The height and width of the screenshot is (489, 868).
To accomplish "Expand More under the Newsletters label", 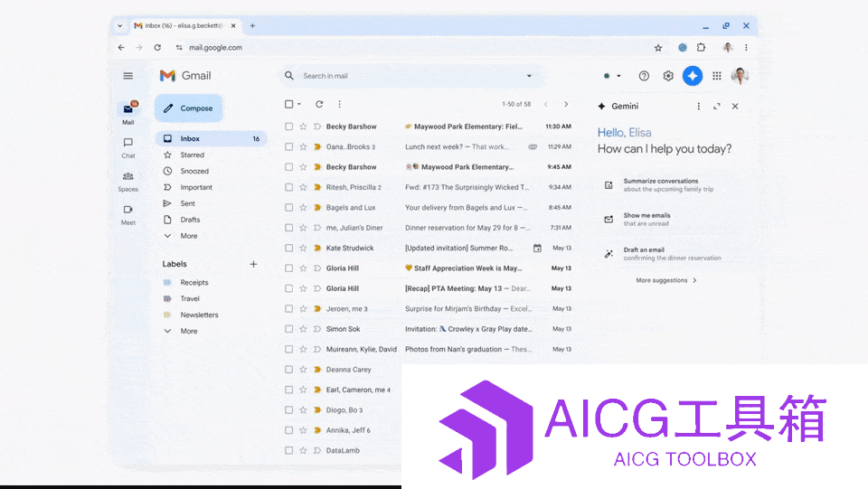I will (188, 331).
